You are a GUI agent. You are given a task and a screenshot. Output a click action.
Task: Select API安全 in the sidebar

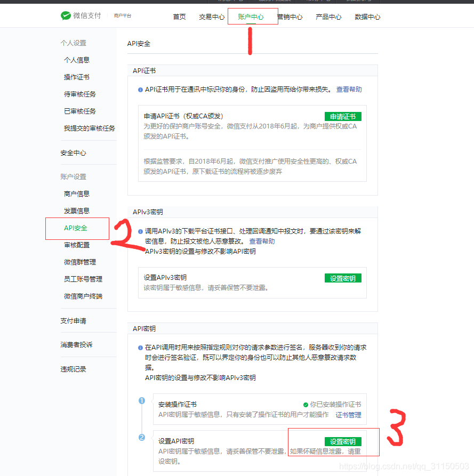(x=76, y=228)
